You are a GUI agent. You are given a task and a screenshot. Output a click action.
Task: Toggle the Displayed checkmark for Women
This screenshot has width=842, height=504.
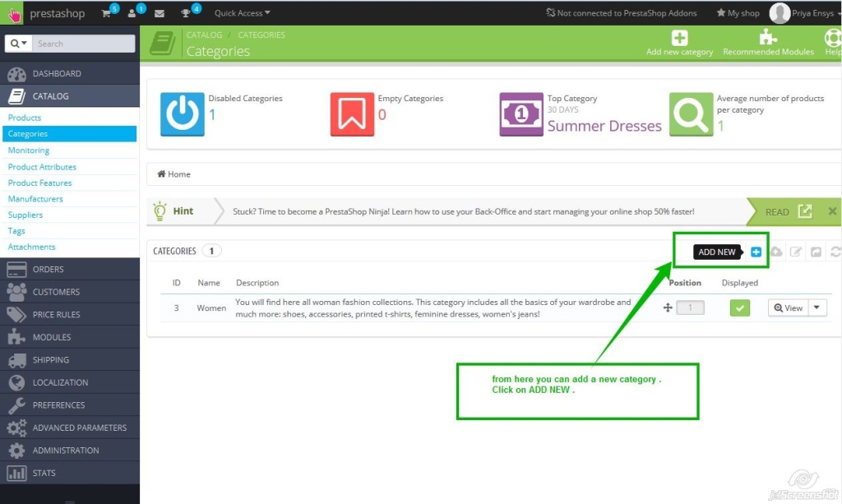pos(739,308)
